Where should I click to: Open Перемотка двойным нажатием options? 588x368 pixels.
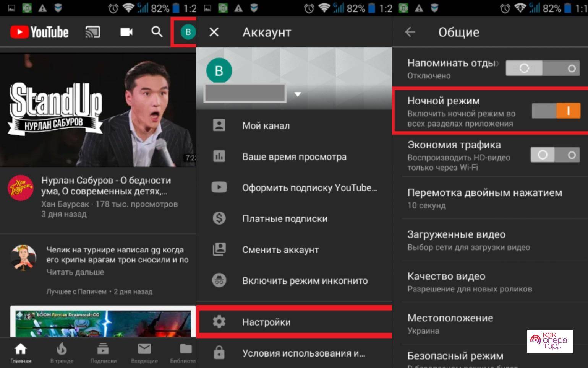click(484, 198)
